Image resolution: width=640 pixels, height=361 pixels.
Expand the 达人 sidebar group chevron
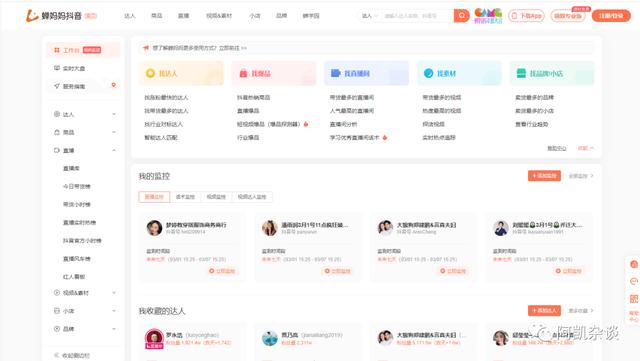[114, 114]
